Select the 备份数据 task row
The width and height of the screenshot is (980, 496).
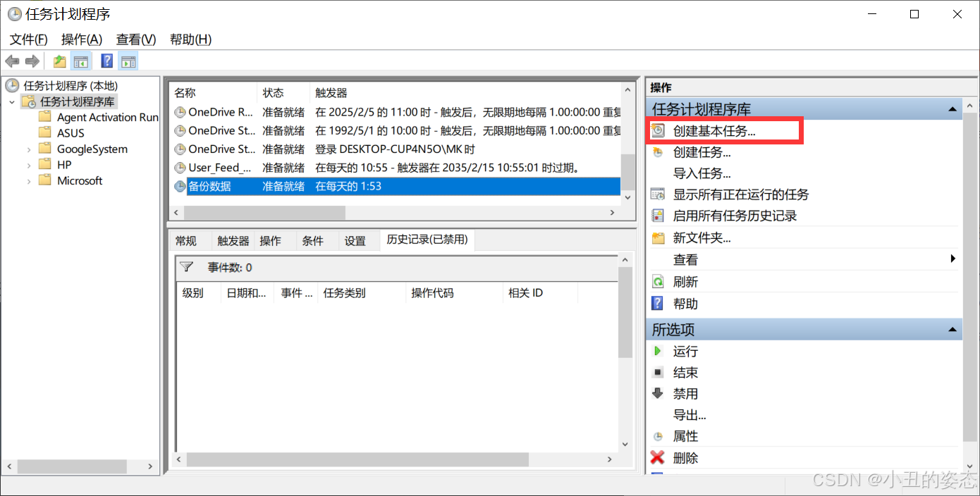pyautogui.click(x=395, y=187)
